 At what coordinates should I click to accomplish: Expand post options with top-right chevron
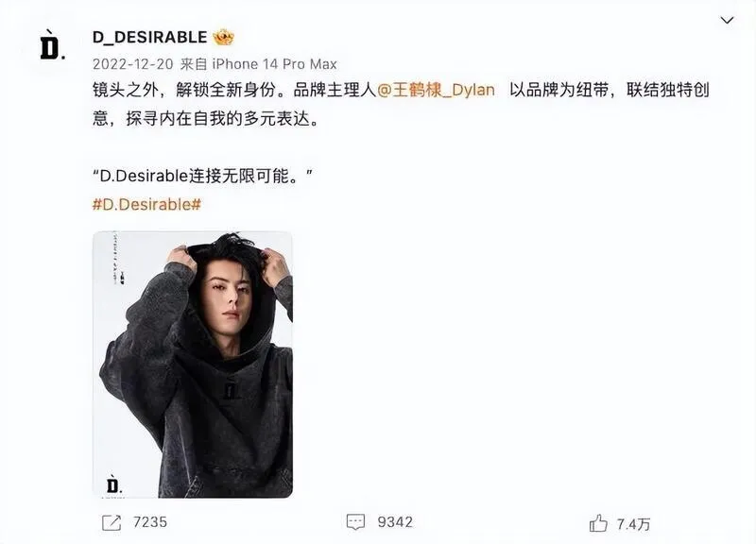(727, 20)
